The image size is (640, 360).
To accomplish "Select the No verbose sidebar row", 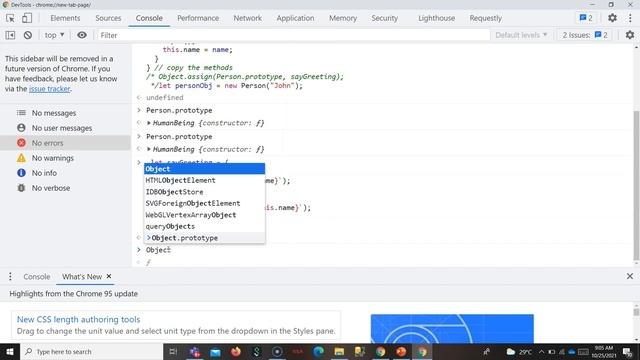I will click(65, 188).
